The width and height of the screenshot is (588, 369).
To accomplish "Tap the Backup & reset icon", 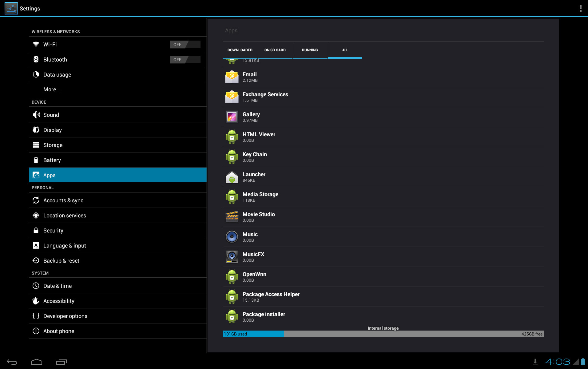I will pos(36,260).
